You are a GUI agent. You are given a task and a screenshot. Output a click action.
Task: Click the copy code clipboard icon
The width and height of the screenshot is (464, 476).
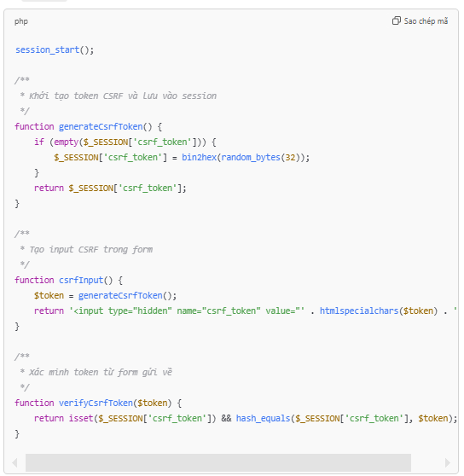click(x=397, y=20)
